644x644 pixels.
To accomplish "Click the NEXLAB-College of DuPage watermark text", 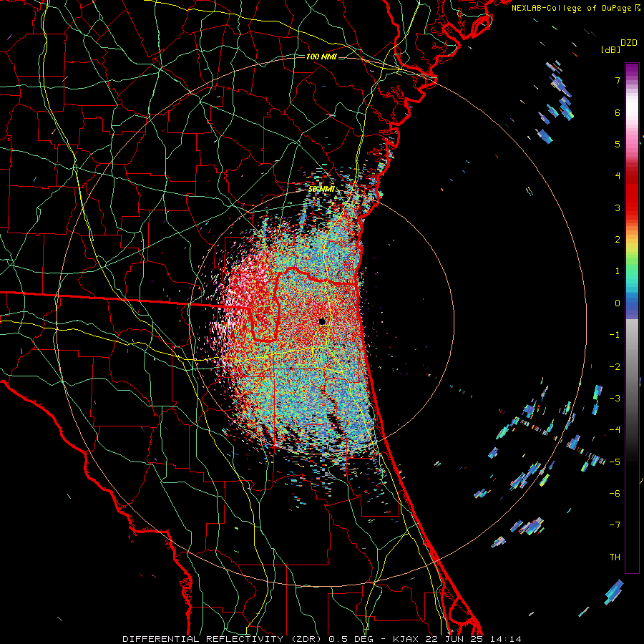I will click(572, 8).
